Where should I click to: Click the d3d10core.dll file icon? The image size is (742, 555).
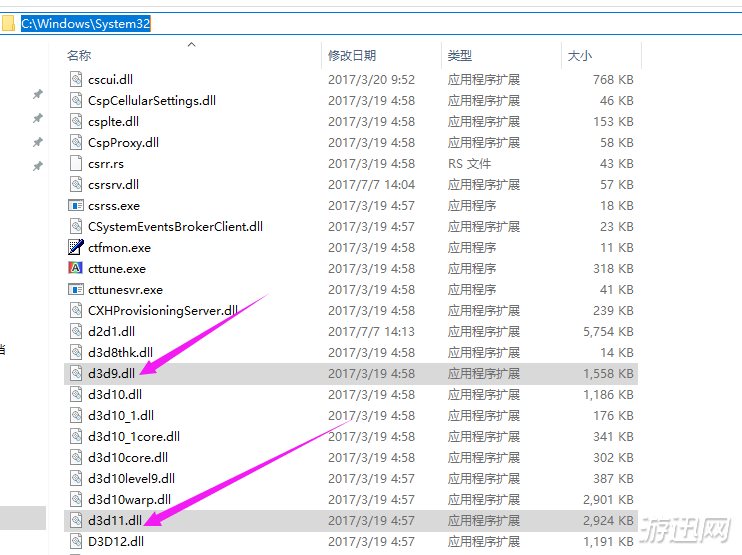[76, 457]
